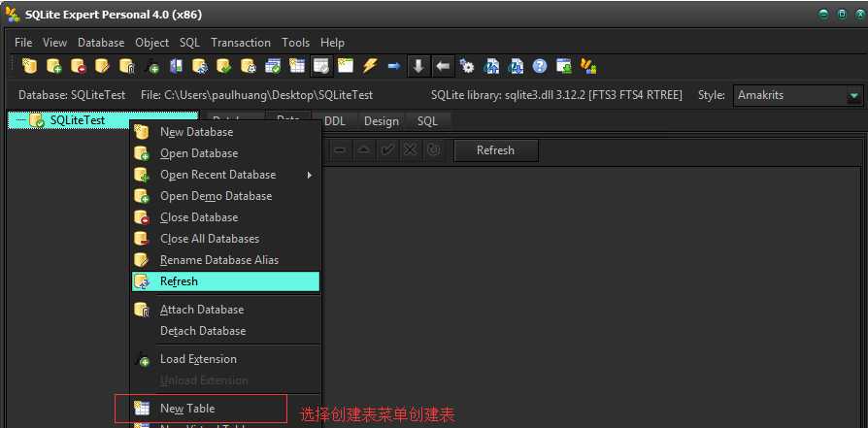Choose Load Extension in context menu

point(226,359)
